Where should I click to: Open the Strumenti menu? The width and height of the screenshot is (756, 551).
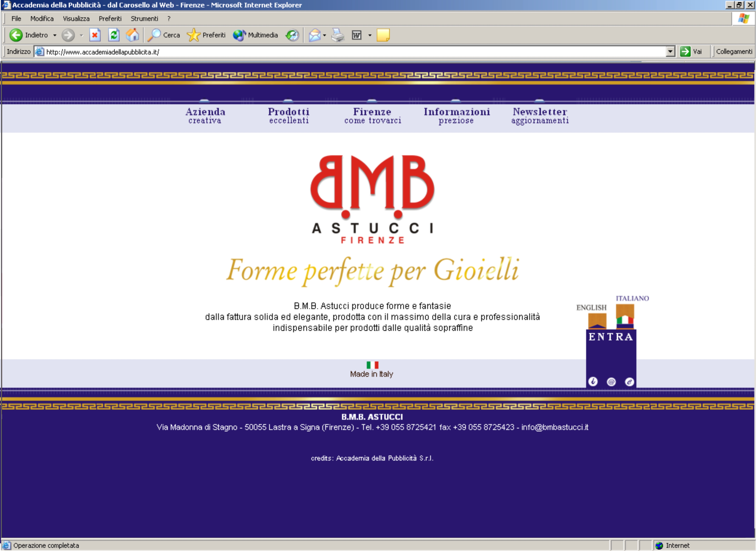[x=144, y=19]
